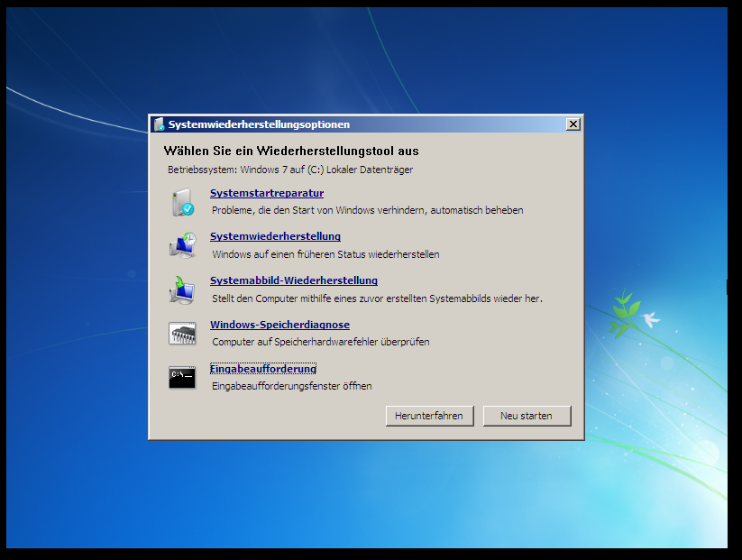This screenshot has height=560, width=742.
Task: Close the Systemwiederherstellungsoptionen dialog
Action: point(573,124)
